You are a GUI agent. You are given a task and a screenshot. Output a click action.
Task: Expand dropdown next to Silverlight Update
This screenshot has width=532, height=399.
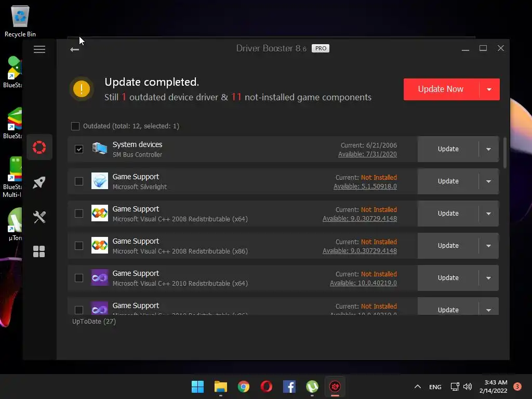click(x=488, y=181)
